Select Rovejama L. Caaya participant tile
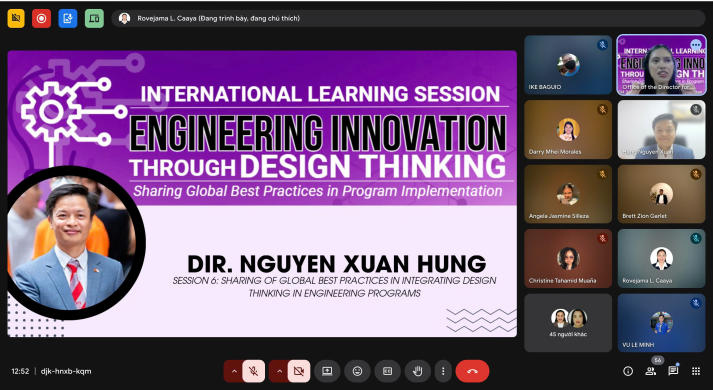Screen dimensions: 713x390 click(662, 259)
